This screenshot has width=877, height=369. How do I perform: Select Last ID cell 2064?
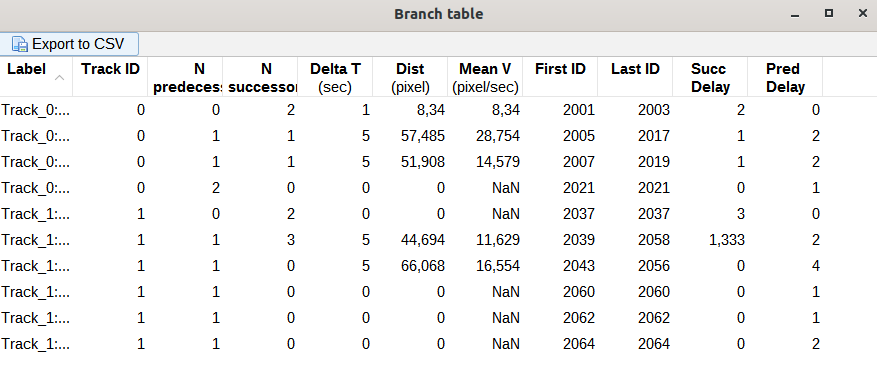(635, 344)
